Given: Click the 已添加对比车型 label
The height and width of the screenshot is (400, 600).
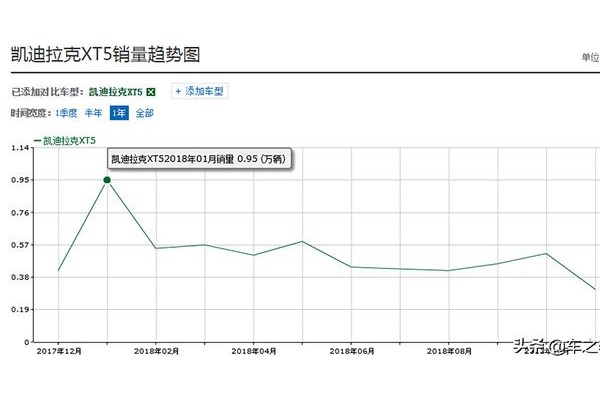Looking at the screenshot, I should point(46,92).
